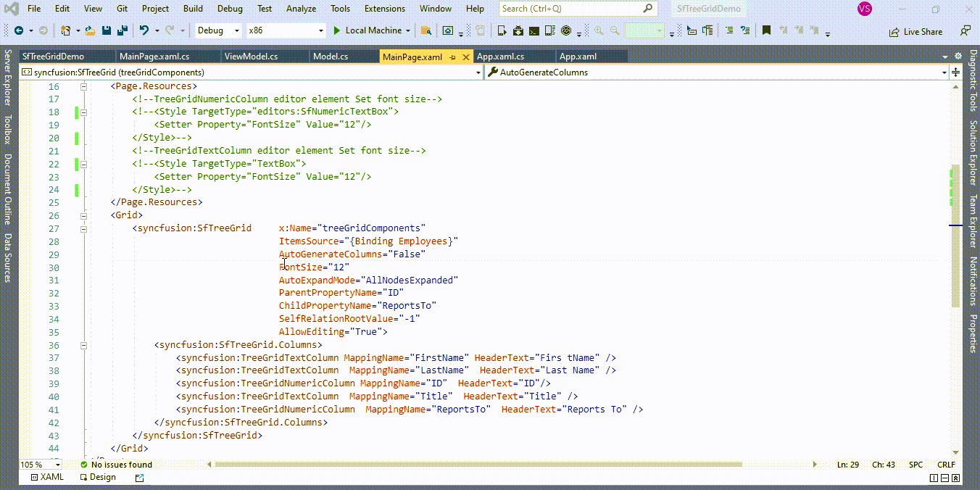Image resolution: width=980 pixels, height=490 pixels.
Task: Open the Build menu
Action: pyautogui.click(x=193, y=9)
